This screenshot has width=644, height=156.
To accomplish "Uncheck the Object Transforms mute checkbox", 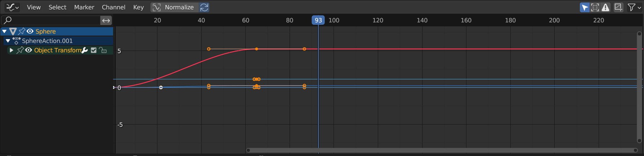I will coord(94,50).
